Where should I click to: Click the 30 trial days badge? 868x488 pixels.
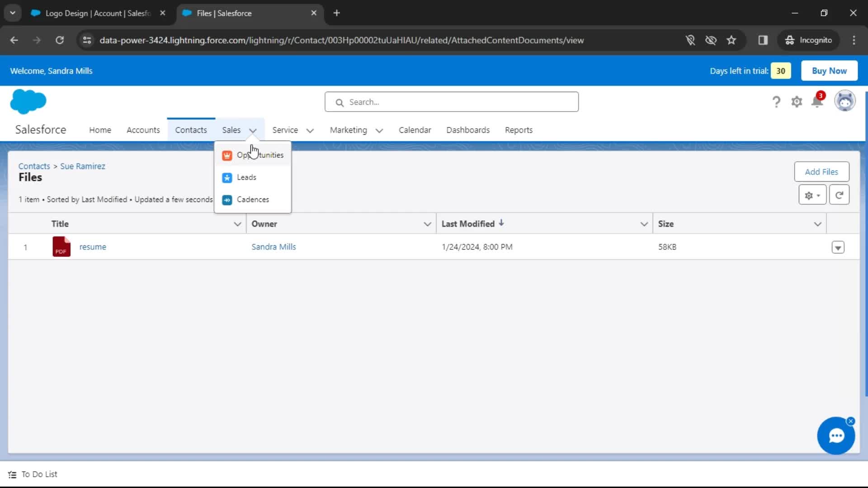click(781, 71)
